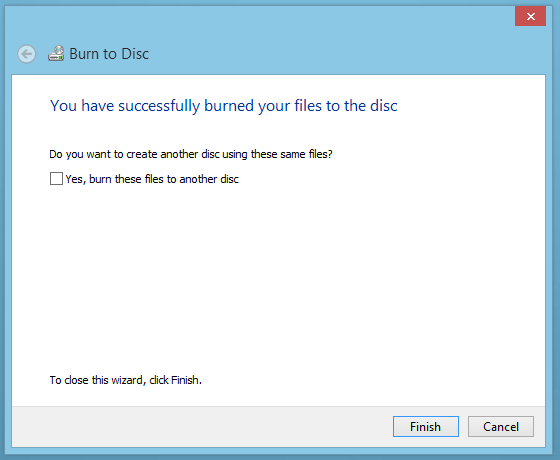Click the blank white area of the wizard page
The image size is (560, 460).
click(x=279, y=279)
